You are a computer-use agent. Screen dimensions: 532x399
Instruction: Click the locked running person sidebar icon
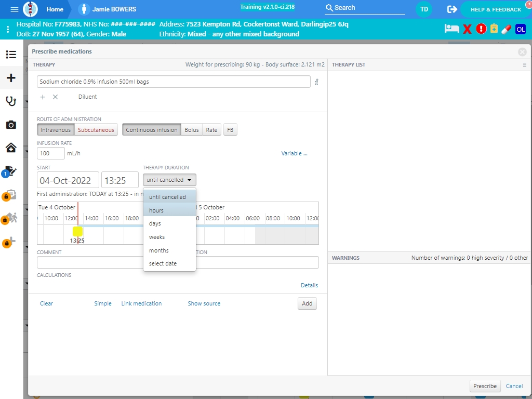pos(9,218)
